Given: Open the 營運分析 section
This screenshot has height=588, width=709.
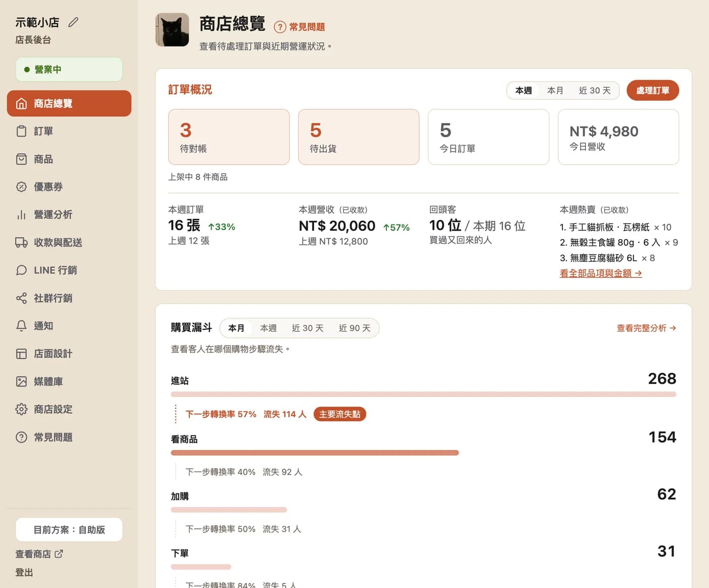Looking at the screenshot, I should tap(69, 215).
